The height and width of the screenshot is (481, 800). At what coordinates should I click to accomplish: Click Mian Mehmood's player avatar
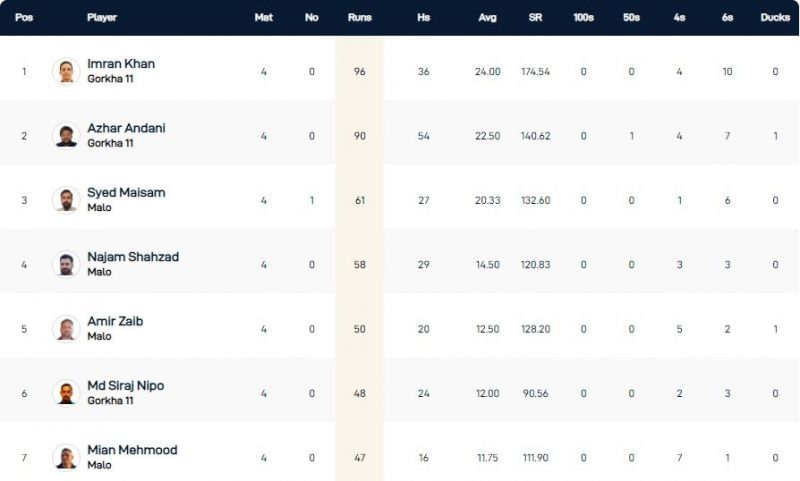click(x=66, y=457)
